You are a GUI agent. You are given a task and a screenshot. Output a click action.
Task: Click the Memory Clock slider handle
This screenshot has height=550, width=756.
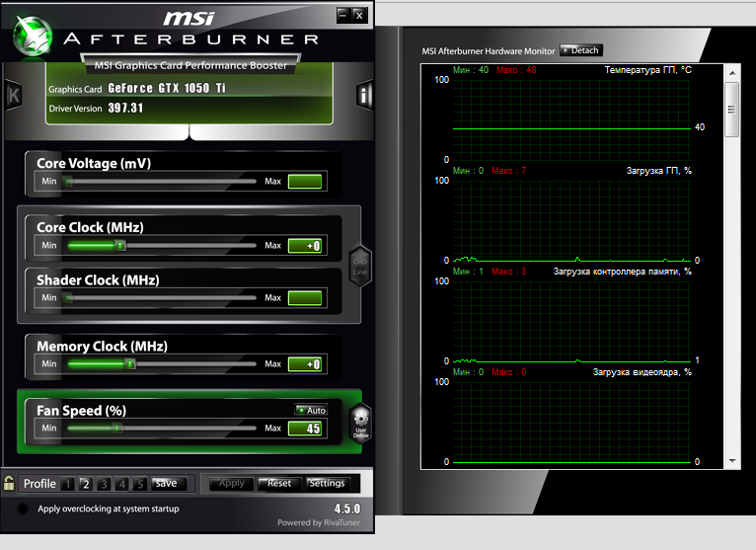tap(129, 364)
